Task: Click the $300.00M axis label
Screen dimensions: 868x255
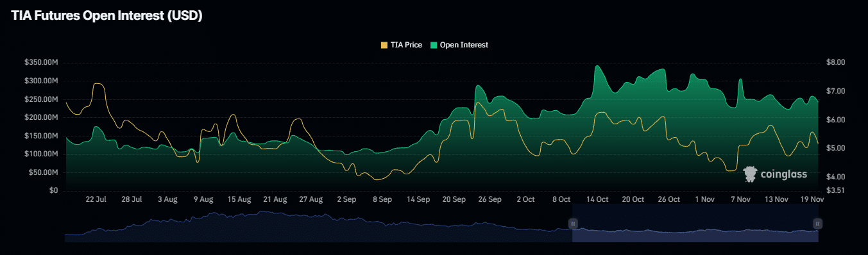Action: 42,81
